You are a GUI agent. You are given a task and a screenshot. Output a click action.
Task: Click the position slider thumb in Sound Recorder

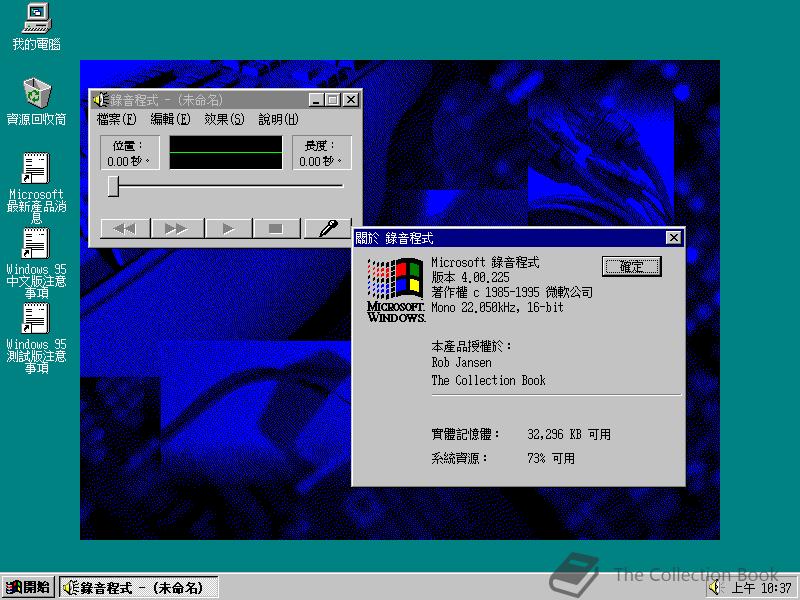[x=113, y=186]
